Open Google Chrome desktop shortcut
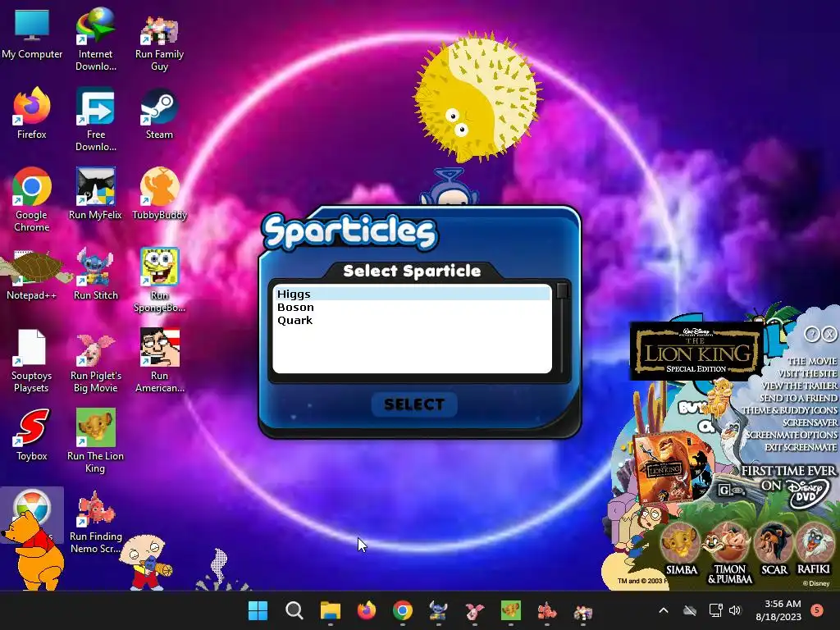 (32, 199)
